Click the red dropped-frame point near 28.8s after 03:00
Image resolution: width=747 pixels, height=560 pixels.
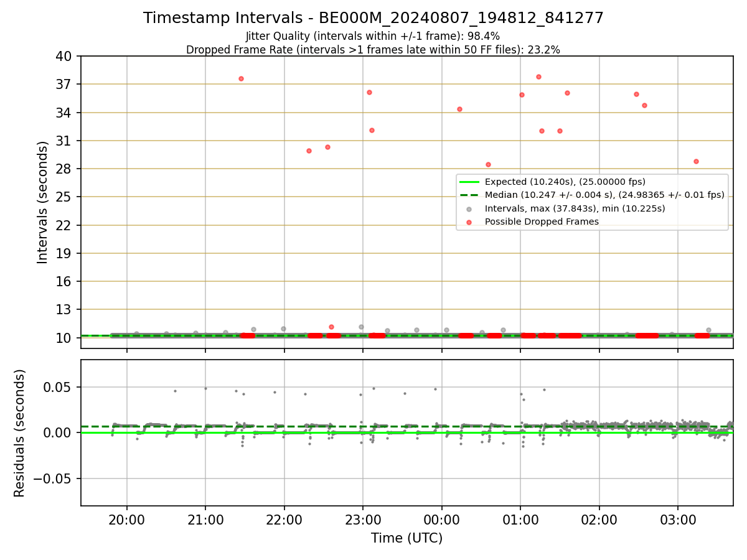[x=696, y=161]
